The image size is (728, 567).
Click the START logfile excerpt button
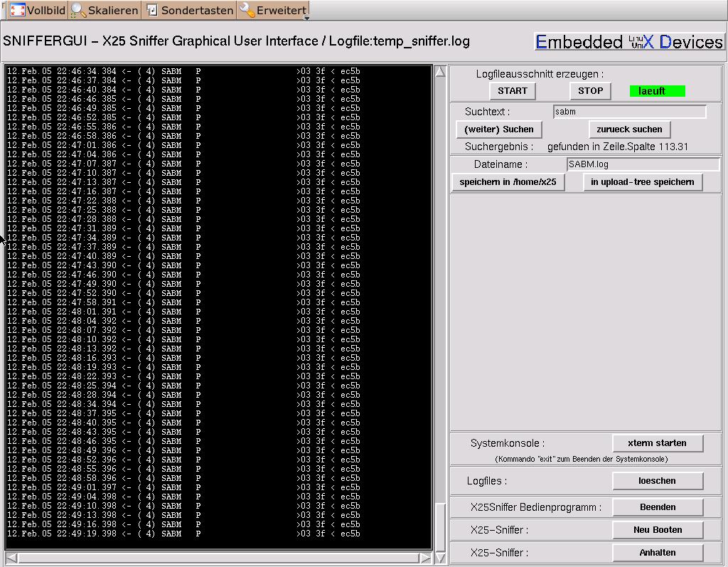[x=513, y=90]
